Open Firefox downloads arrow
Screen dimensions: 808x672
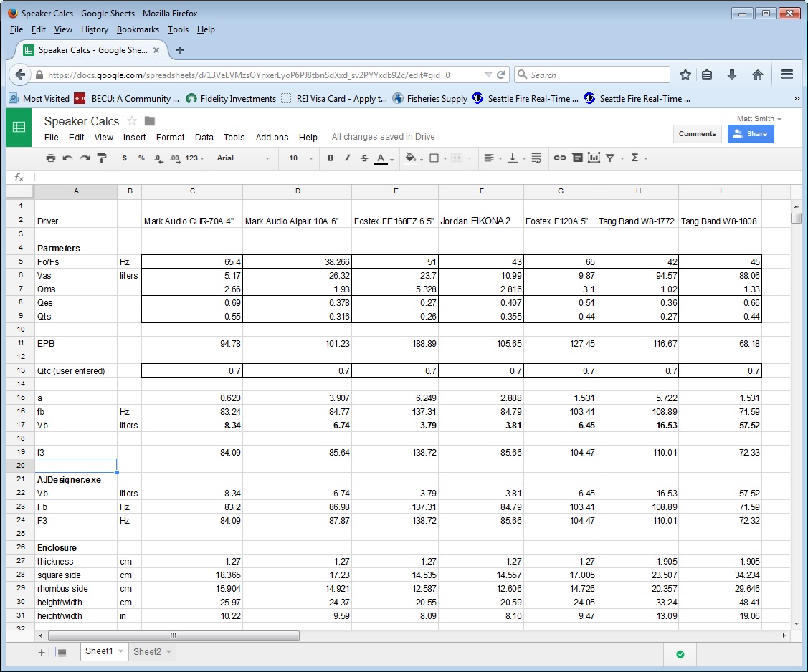pyautogui.click(x=732, y=75)
